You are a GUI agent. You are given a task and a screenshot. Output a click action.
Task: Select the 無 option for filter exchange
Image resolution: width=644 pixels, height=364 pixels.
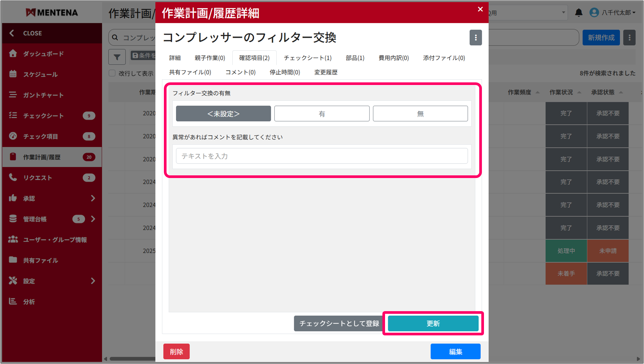420,114
